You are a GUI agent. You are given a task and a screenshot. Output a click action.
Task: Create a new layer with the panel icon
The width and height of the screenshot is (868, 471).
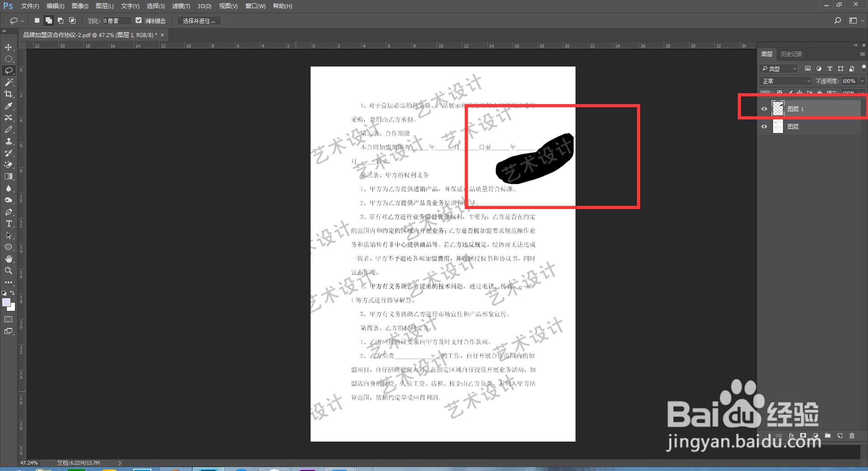tap(840, 436)
